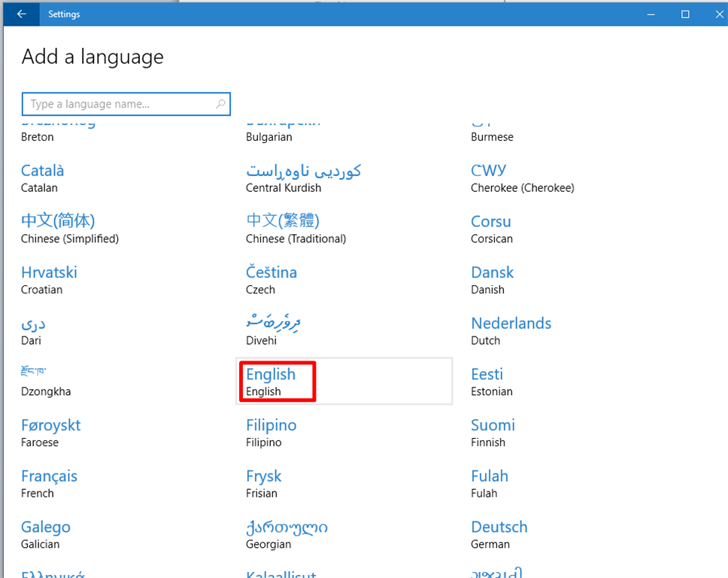The width and height of the screenshot is (728, 578).
Task: Close the Settings window
Action: (719, 14)
